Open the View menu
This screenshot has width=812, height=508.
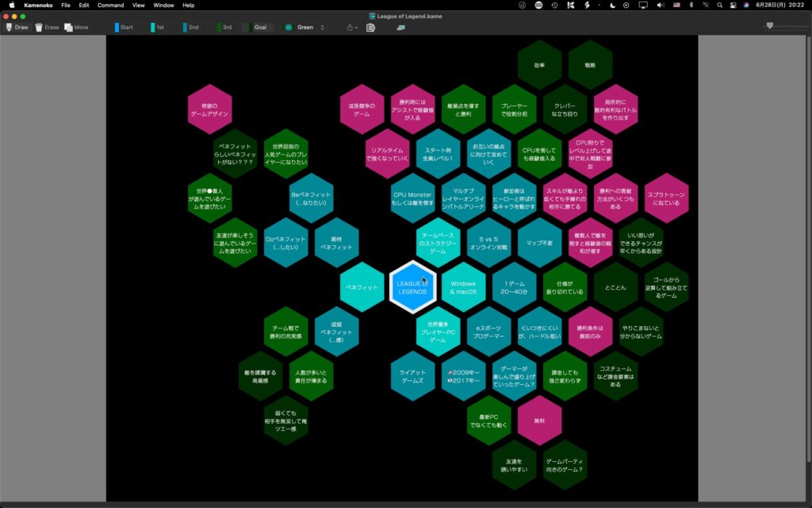click(138, 6)
